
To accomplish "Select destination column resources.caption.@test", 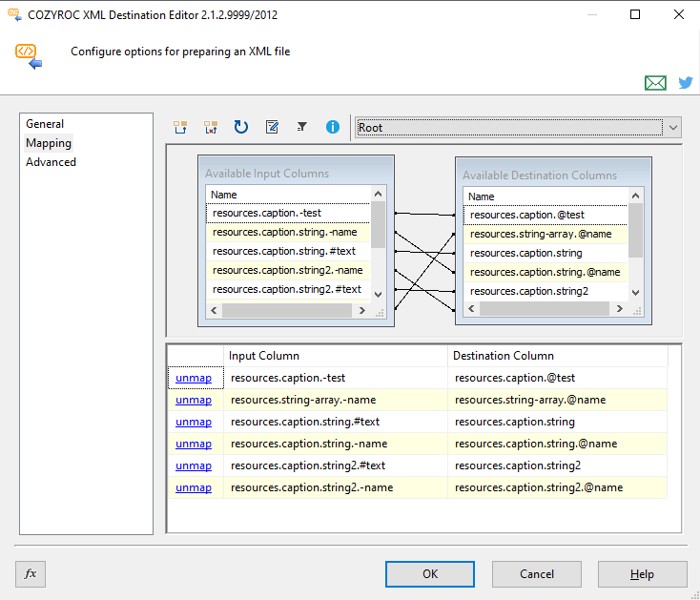I will (546, 215).
